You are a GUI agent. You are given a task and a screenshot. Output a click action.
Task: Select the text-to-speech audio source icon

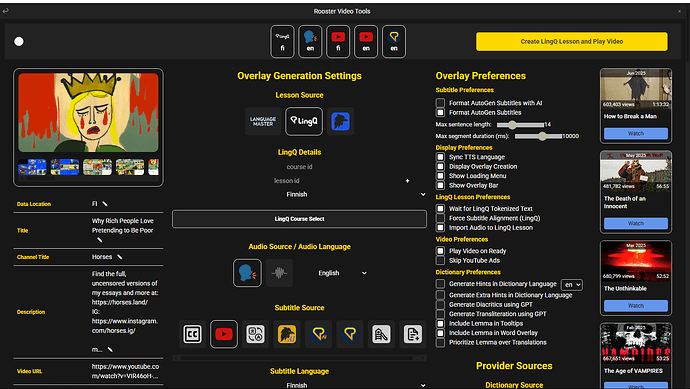click(x=247, y=273)
